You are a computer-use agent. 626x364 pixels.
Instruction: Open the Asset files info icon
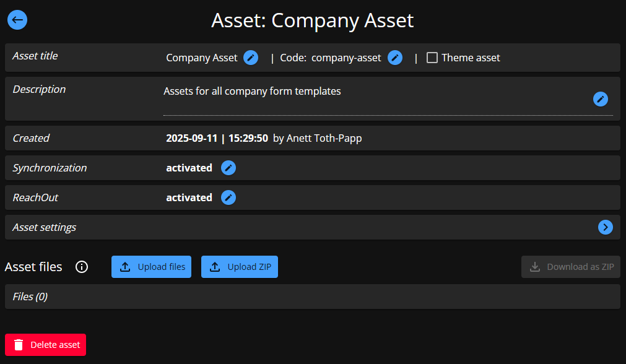[82, 267]
